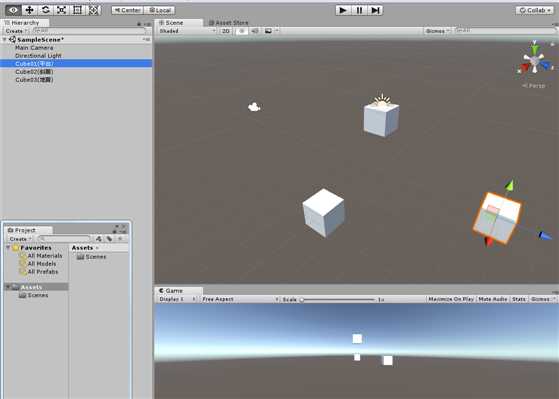This screenshot has width=559, height=399.
Task: Click the camera gizmo in scene
Action: click(x=254, y=107)
